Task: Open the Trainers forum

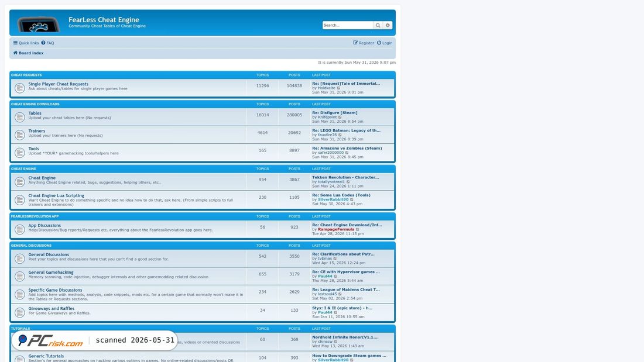Action: point(37,131)
